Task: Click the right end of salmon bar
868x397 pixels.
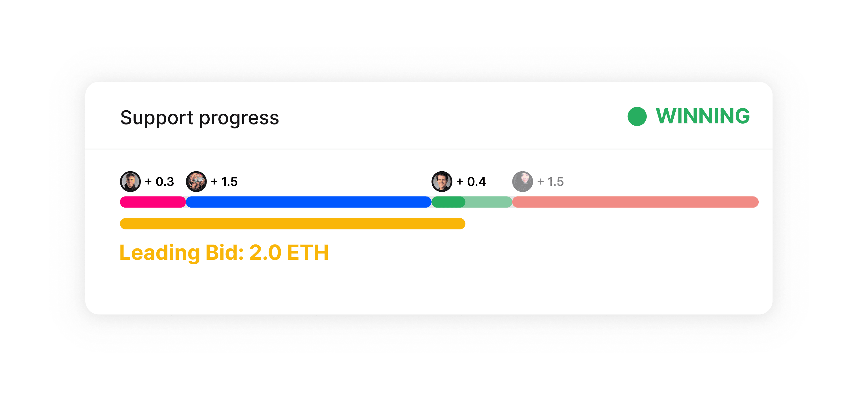Action: click(754, 202)
